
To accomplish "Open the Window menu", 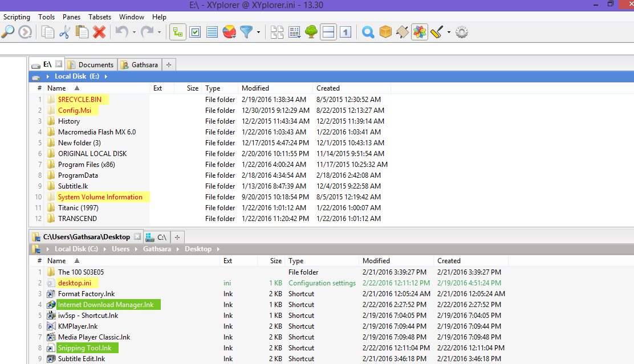I will [131, 17].
